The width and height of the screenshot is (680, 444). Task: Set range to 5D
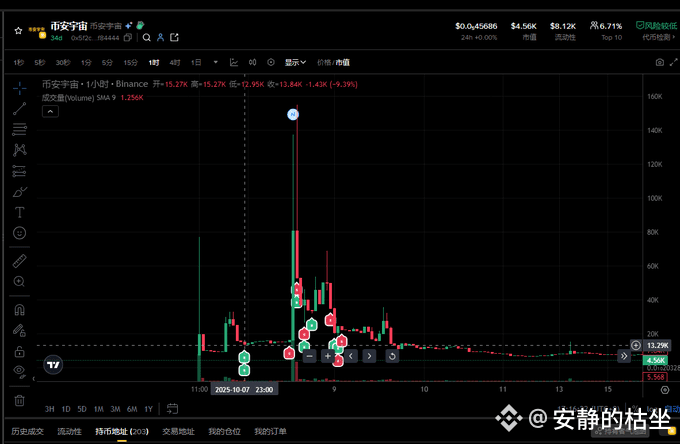82,409
